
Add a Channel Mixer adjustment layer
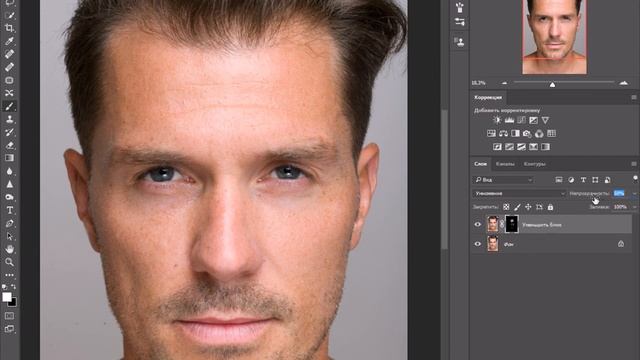coord(539,133)
